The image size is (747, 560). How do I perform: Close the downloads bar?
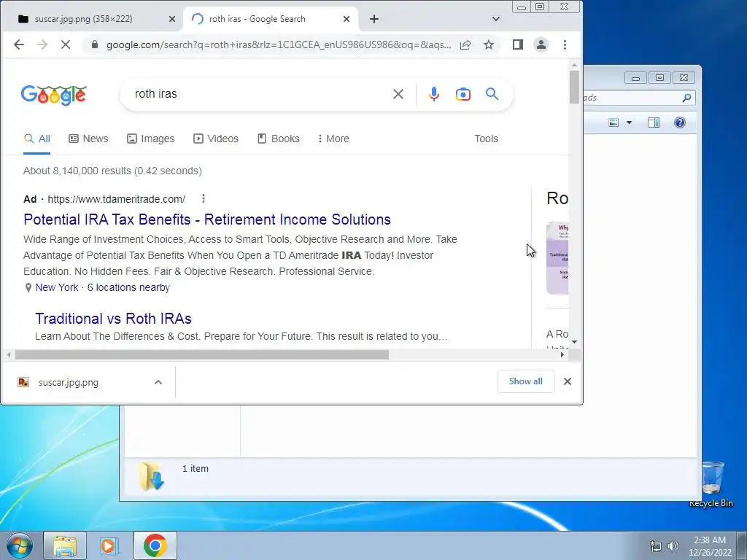point(568,381)
